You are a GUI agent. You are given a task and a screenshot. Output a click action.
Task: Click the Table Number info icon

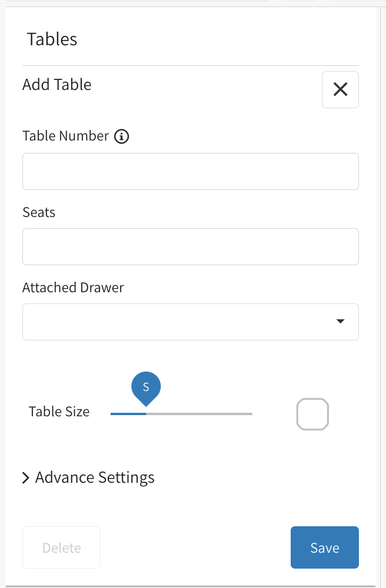[x=121, y=136]
